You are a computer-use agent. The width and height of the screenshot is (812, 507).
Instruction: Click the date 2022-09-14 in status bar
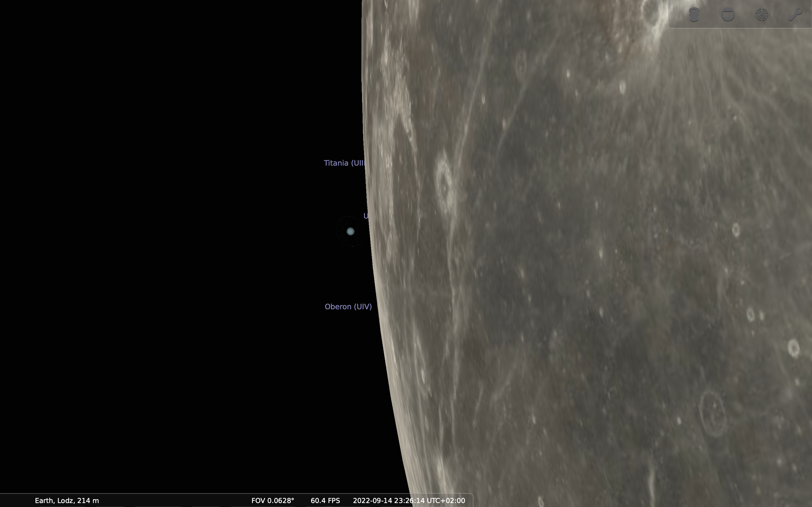point(372,500)
